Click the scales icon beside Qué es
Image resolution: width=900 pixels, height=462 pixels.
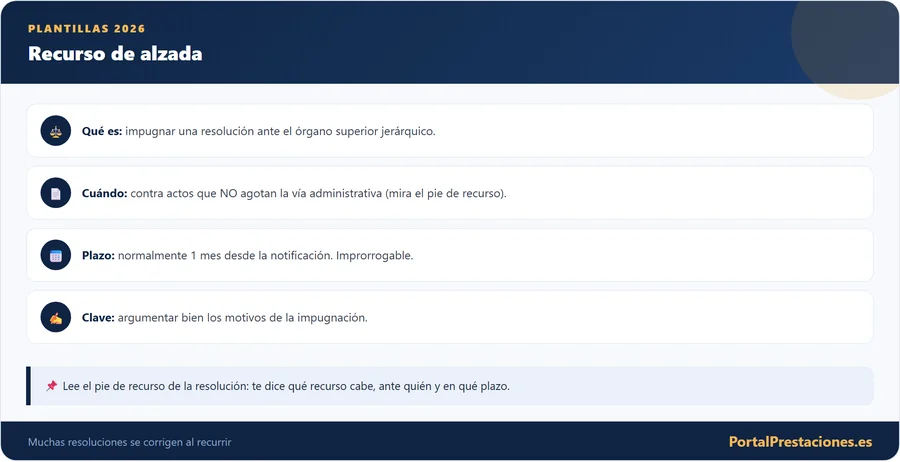[56, 131]
